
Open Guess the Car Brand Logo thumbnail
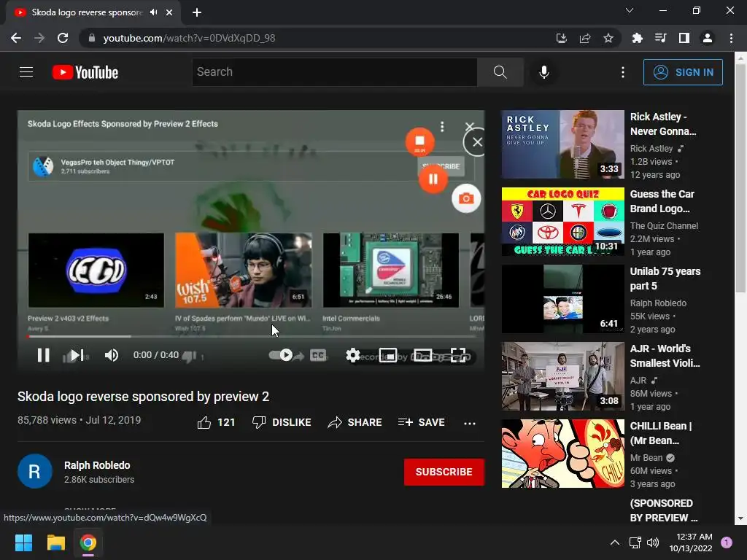click(562, 222)
